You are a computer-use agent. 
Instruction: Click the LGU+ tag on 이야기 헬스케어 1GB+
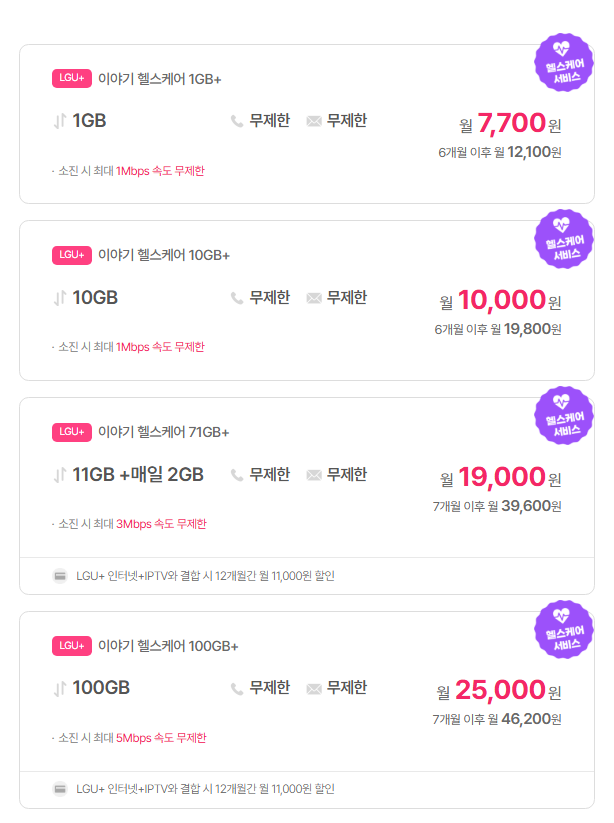(x=72, y=78)
